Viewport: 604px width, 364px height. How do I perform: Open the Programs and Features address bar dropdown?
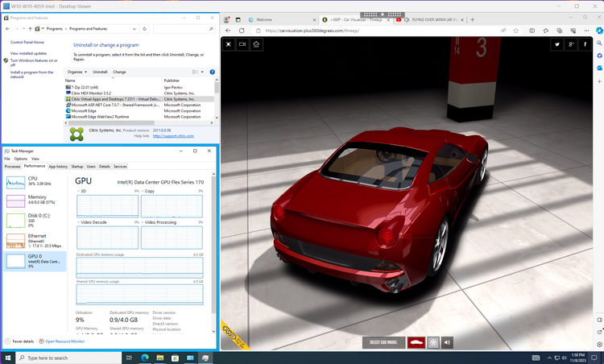pos(134,29)
